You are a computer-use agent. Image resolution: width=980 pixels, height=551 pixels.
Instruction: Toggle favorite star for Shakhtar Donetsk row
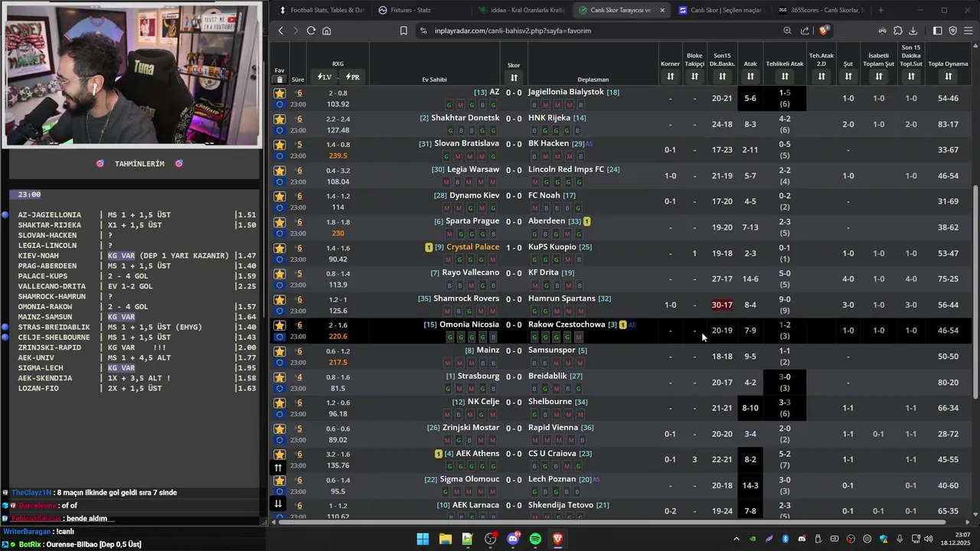[279, 119]
